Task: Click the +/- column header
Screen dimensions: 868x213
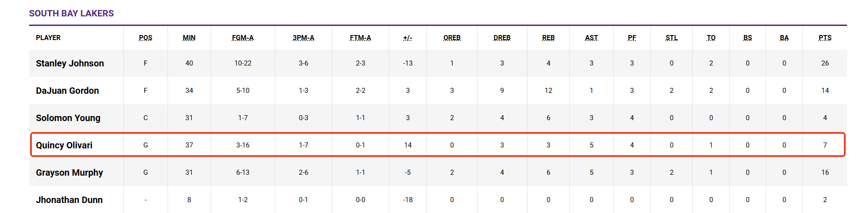Action: pyautogui.click(x=407, y=38)
